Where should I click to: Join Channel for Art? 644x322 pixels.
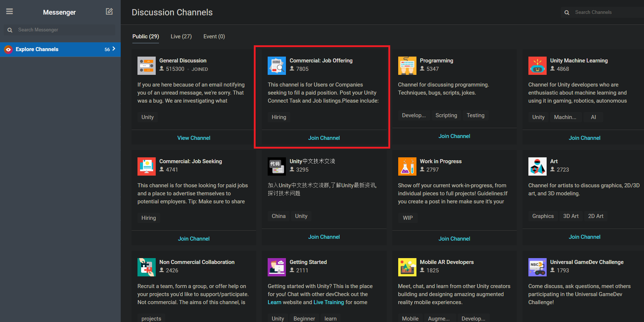[585, 237]
